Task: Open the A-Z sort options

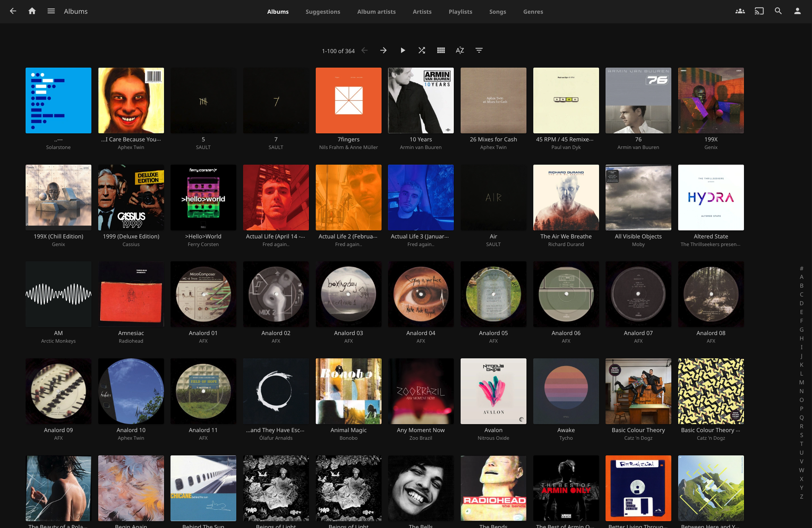Action: tap(460, 50)
